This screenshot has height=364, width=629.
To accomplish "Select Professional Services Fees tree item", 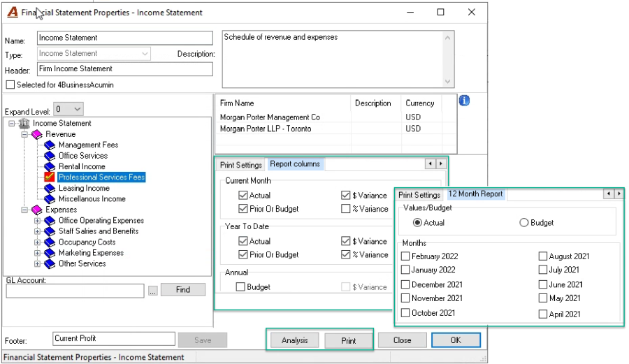I will [x=101, y=177].
